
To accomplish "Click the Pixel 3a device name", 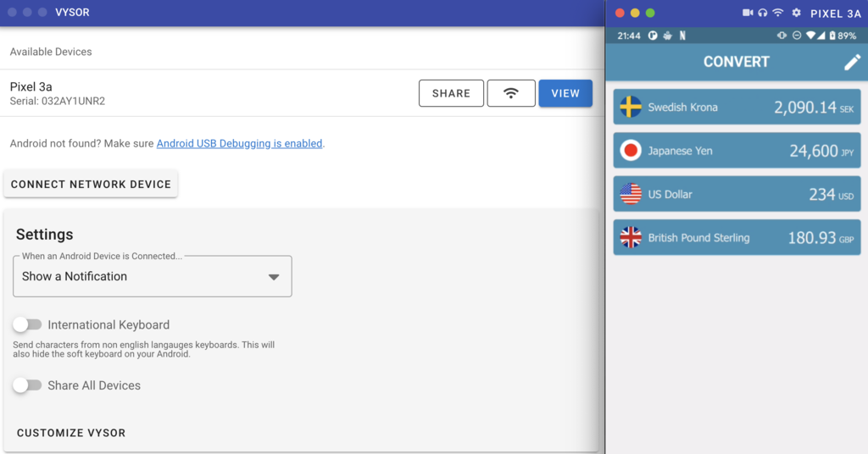I will 31,86.
